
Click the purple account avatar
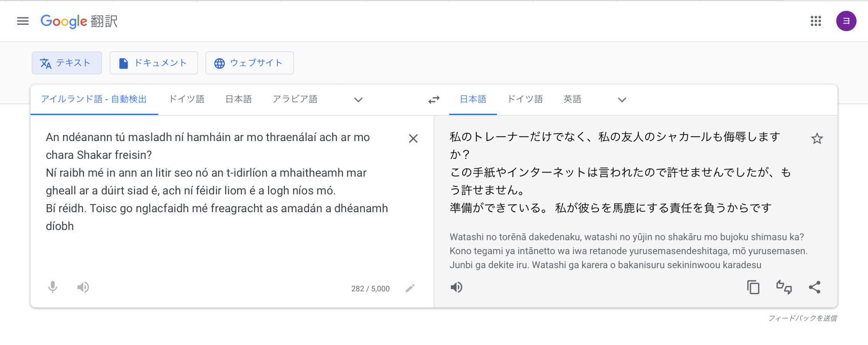846,21
